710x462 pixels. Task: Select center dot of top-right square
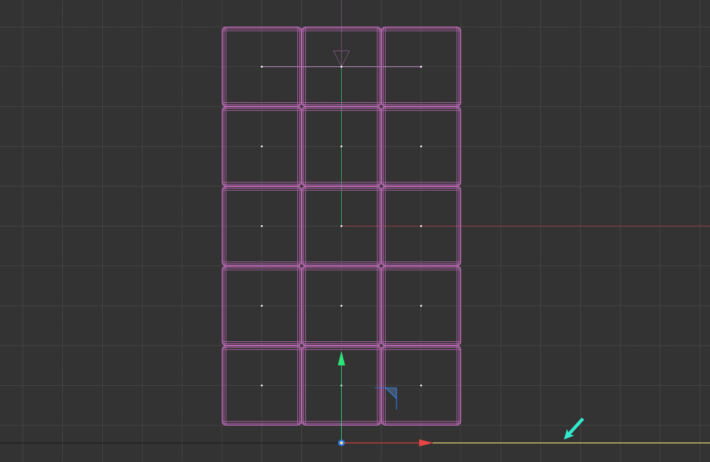tap(421, 67)
